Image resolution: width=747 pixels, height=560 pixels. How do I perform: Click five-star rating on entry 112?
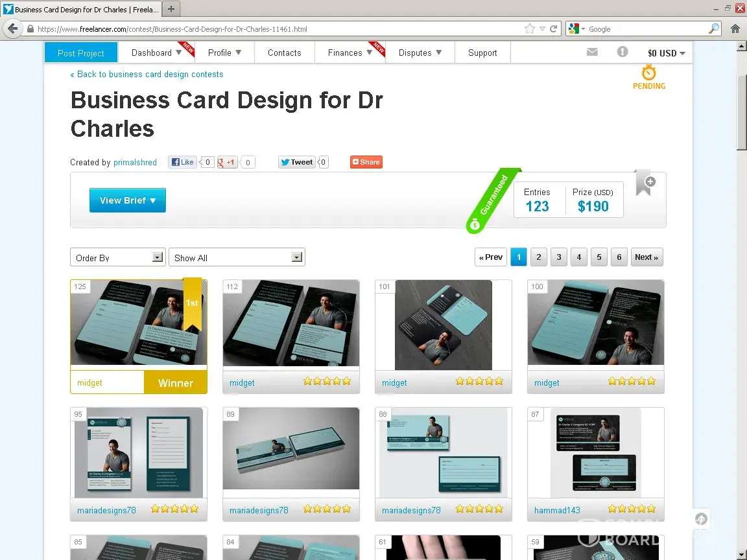point(327,381)
